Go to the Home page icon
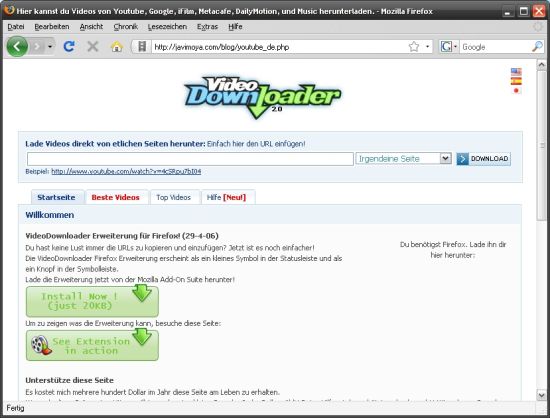This screenshot has width=550, height=418. pyautogui.click(x=116, y=46)
